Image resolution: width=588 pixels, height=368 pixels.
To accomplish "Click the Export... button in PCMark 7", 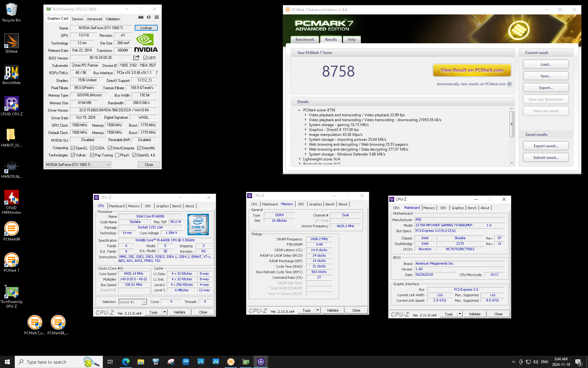I will coord(546,88).
